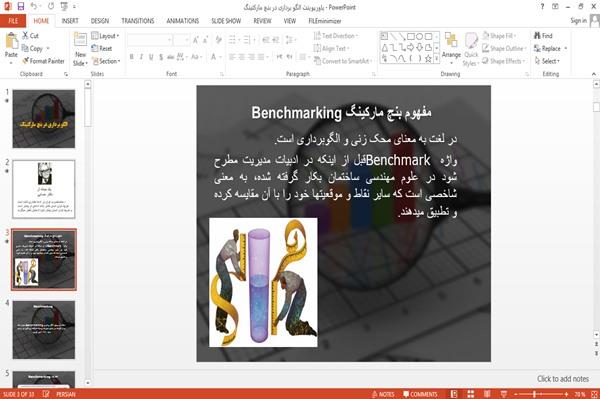Increase font size with the large A icon
600x399 pixels.
coord(196,39)
